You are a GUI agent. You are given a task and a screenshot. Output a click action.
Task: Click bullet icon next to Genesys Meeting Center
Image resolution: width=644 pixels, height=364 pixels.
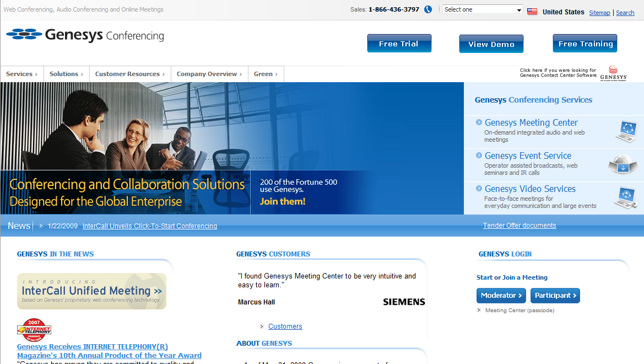(479, 122)
